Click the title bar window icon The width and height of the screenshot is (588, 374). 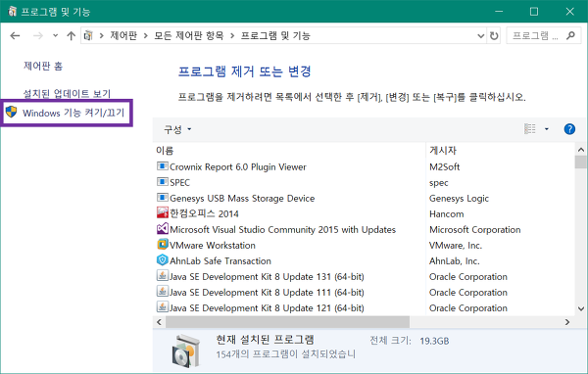tap(12, 11)
